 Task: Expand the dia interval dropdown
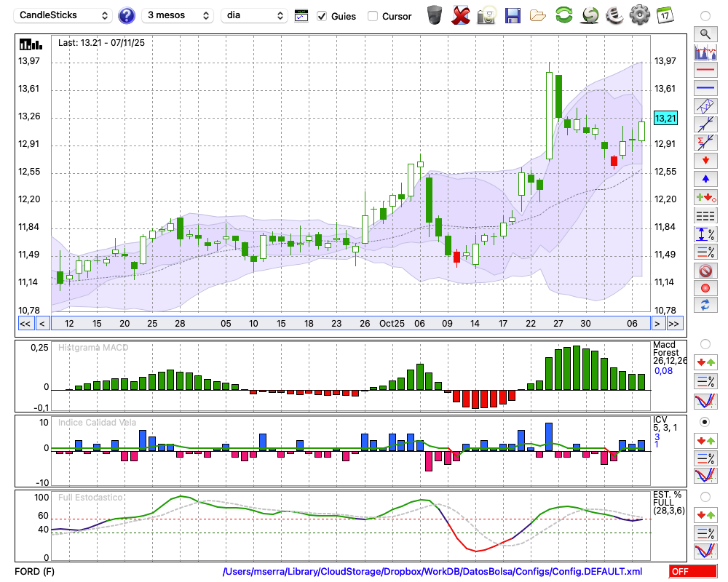(254, 15)
